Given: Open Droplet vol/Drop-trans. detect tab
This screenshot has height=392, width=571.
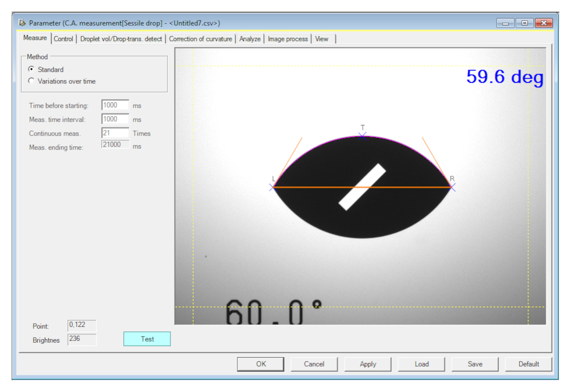Looking at the screenshot, I should (x=121, y=39).
